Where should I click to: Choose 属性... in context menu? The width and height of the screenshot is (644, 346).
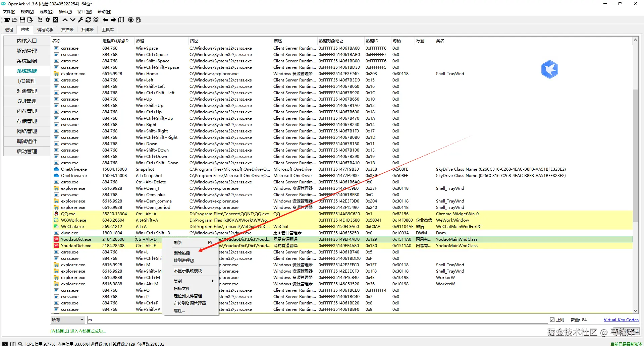[x=190, y=311]
